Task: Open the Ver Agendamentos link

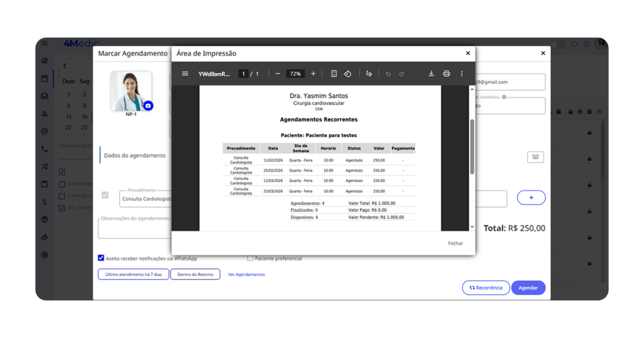Action: (x=247, y=274)
